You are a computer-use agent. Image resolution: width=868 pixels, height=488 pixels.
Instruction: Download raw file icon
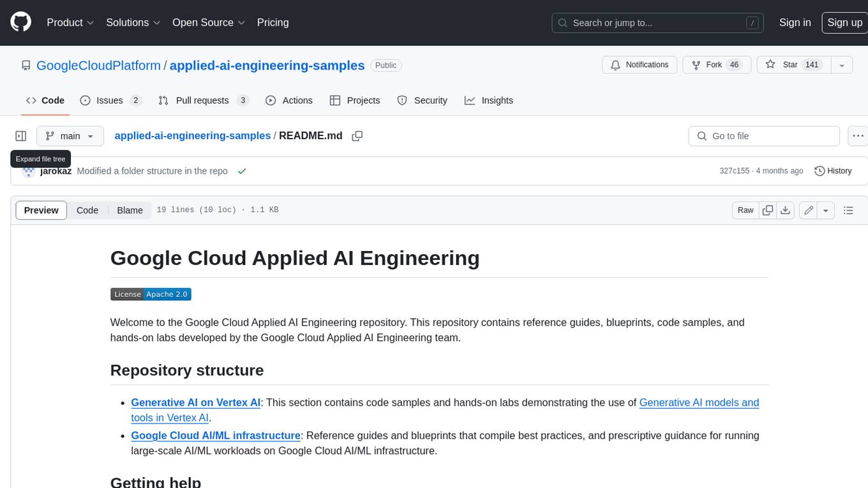pyautogui.click(x=786, y=210)
